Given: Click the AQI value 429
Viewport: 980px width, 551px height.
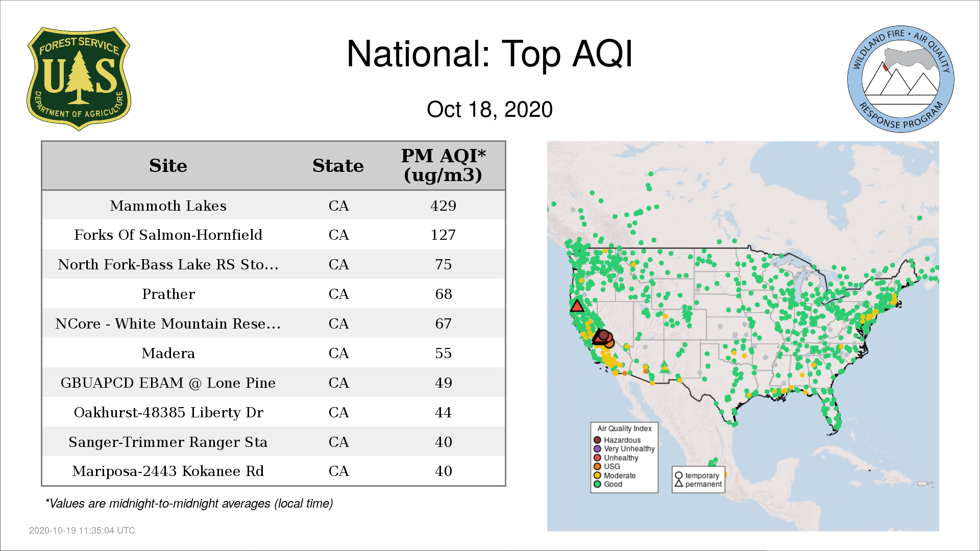Looking at the screenshot, I should [443, 206].
